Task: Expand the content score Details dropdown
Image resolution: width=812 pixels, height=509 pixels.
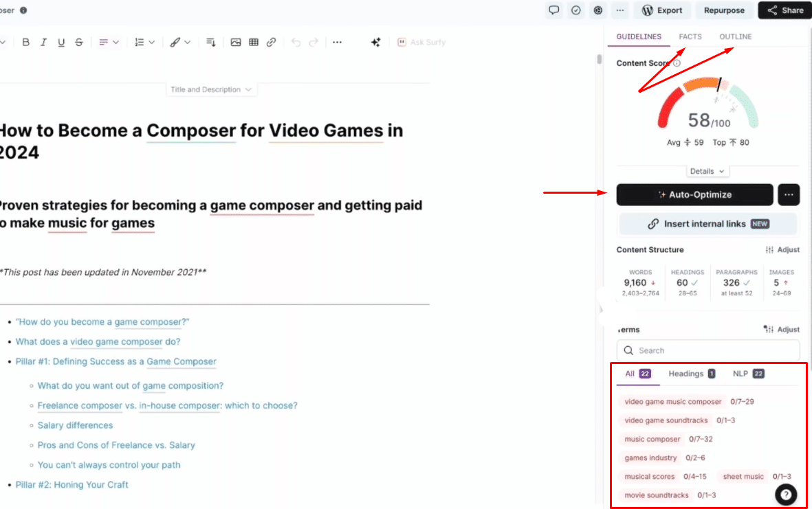Action: [x=707, y=171]
